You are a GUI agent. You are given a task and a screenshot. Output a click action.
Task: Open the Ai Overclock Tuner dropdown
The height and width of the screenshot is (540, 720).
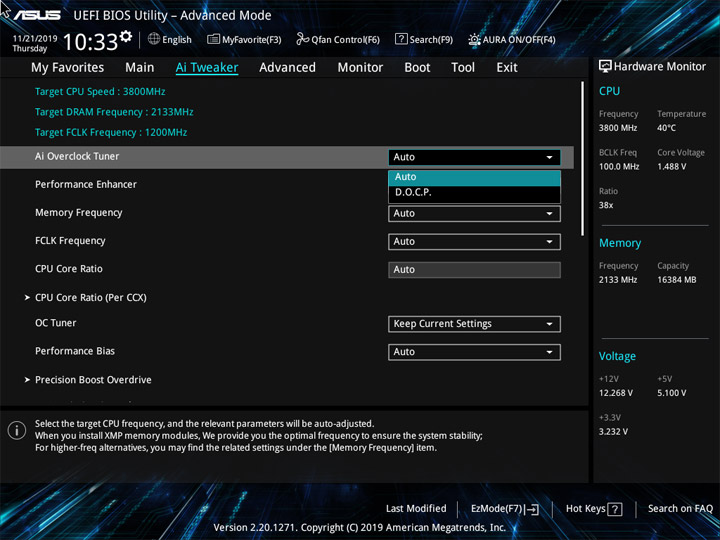[474, 157]
